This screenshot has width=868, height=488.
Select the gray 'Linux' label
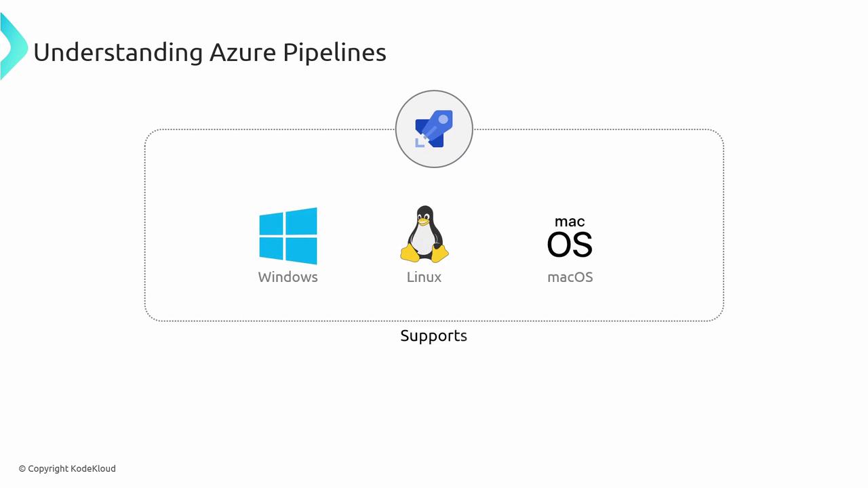pyautogui.click(x=424, y=277)
